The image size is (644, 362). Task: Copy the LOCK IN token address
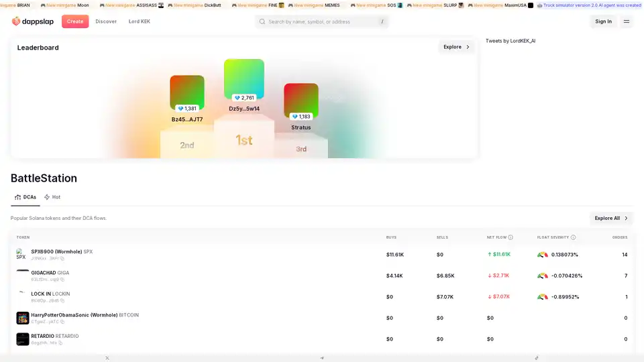pyautogui.click(x=62, y=300)
